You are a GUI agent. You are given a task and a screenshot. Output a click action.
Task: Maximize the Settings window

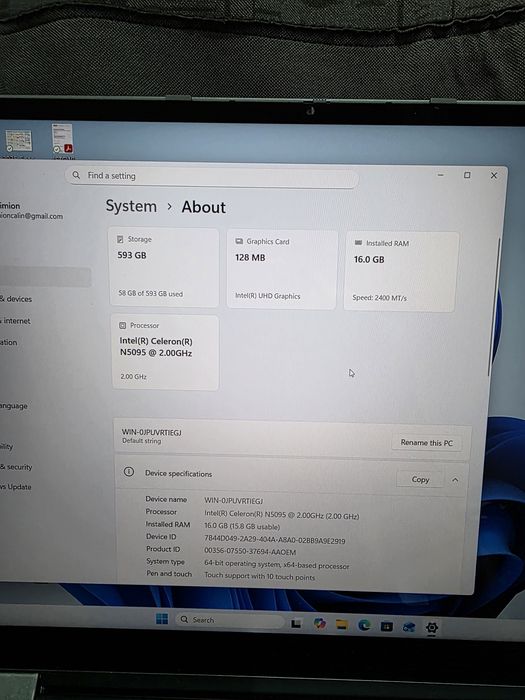(x=467, y=175)
